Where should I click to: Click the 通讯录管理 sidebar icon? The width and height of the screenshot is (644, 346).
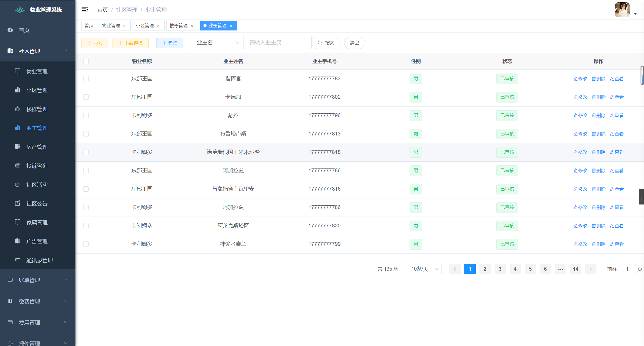click(x=18, y=260)
